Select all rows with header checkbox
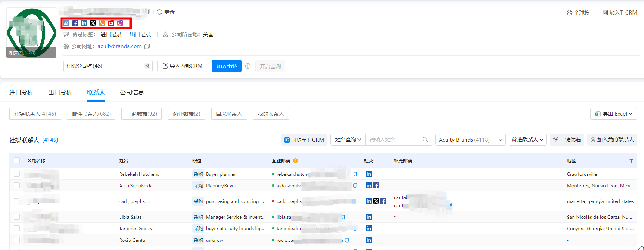 (17, 160)
